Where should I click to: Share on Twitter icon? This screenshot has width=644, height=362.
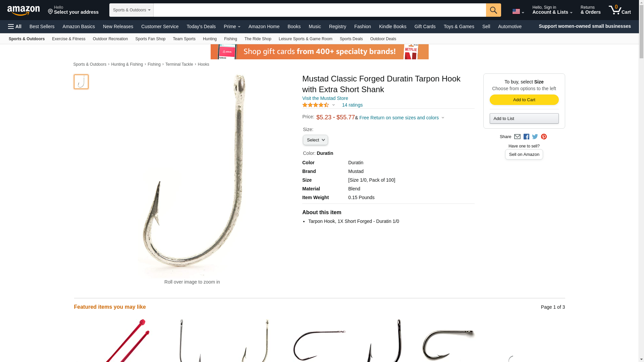tap(535, 137)
